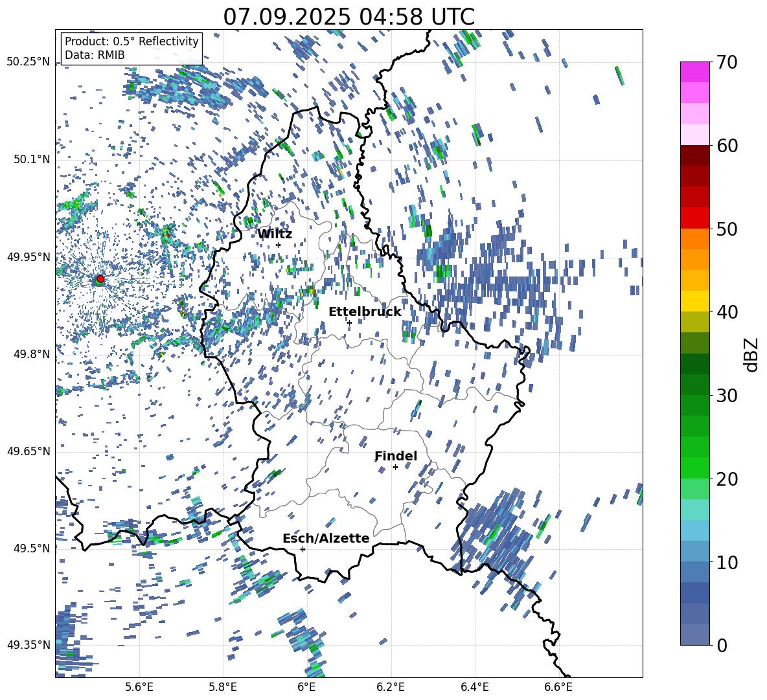Click the 50.25°N latitude label
767x700 pixels.
(x=29, y=62)
